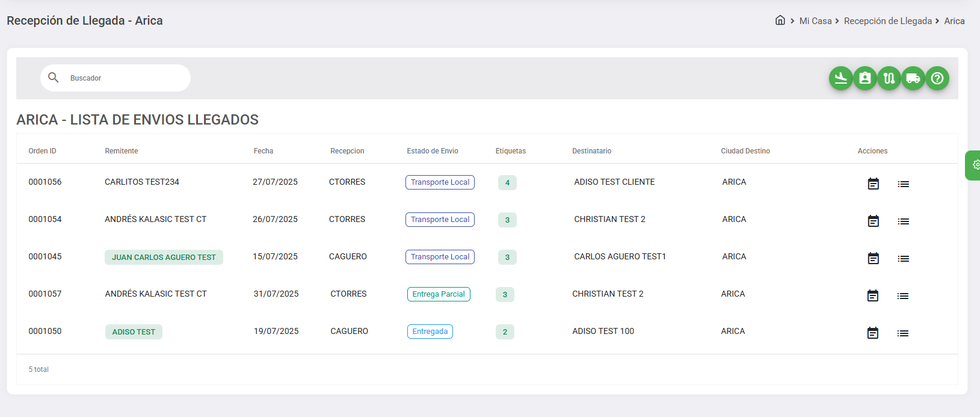The height and width of the screenshot is (417, 980).
Task: Sort by the Fecha column header
Action: (x=263, y=151)
